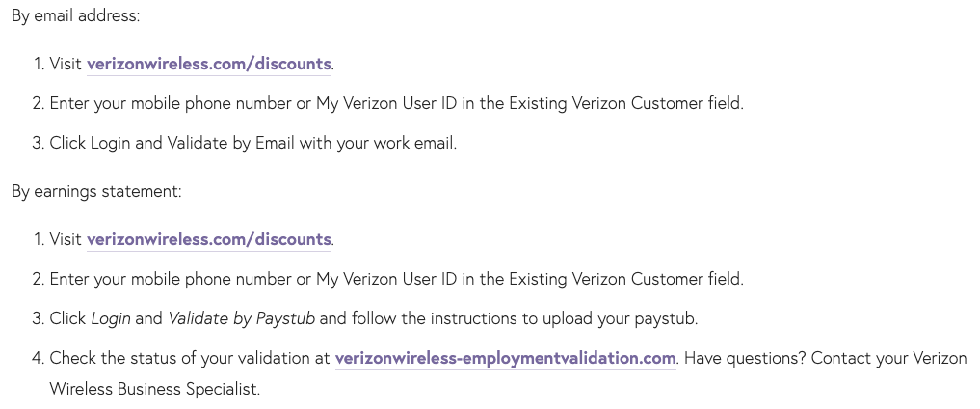
Task: Click the italic 'Validate by Paystub' text
Action: (x=241, y=319)
